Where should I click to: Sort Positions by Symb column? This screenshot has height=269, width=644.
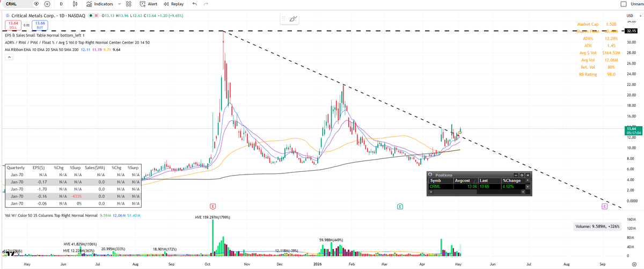(441, 181)
